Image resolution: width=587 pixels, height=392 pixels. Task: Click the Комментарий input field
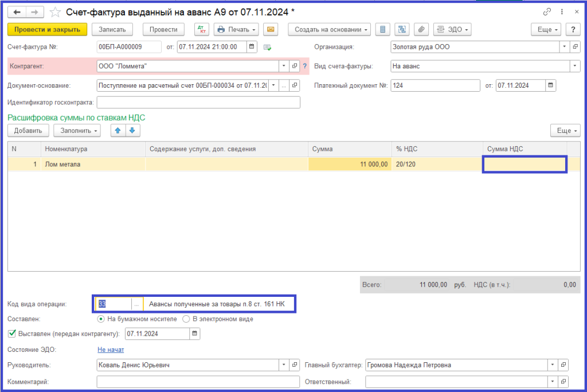click(198, 381)
